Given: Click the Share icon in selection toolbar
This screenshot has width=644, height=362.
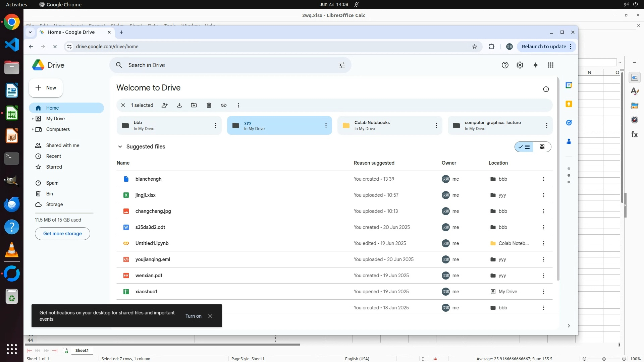Looking at the screenshot, I should tap(164, 105).
